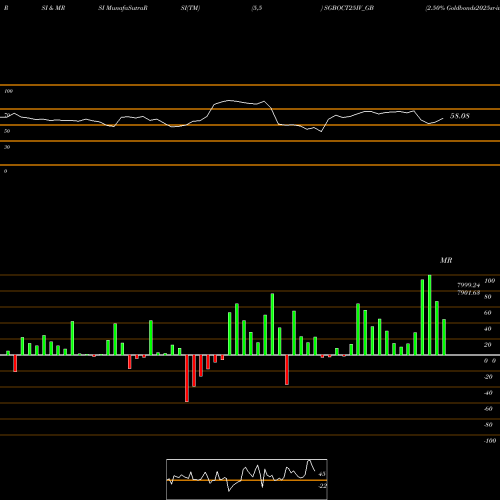
Task: Click the -22 label in the mini chart
Action: pos(322,486)
